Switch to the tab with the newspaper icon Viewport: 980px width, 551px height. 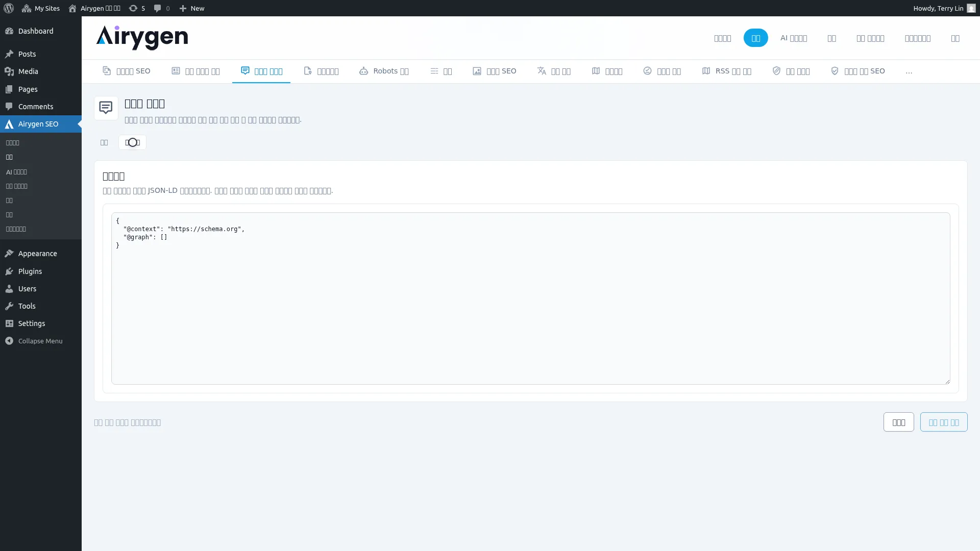(195, 71)
